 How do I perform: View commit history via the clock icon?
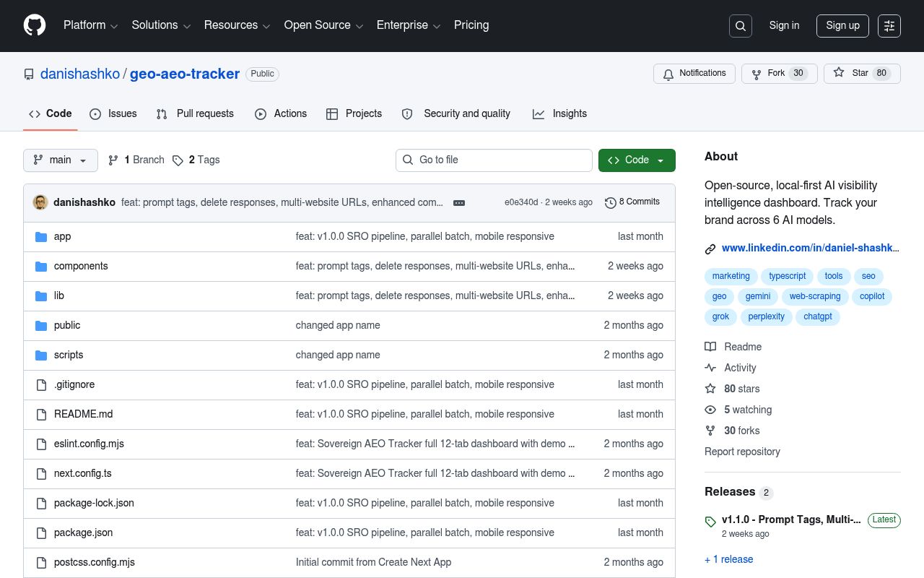tap(611, 202)
